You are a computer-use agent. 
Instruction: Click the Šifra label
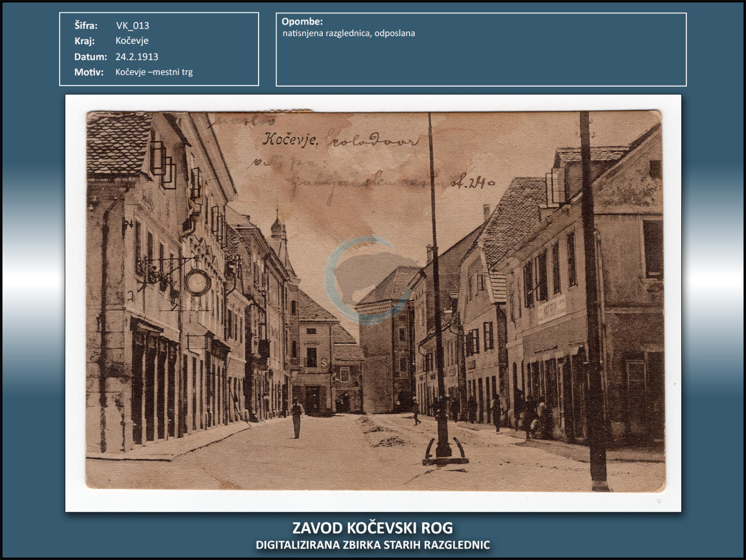86,25
